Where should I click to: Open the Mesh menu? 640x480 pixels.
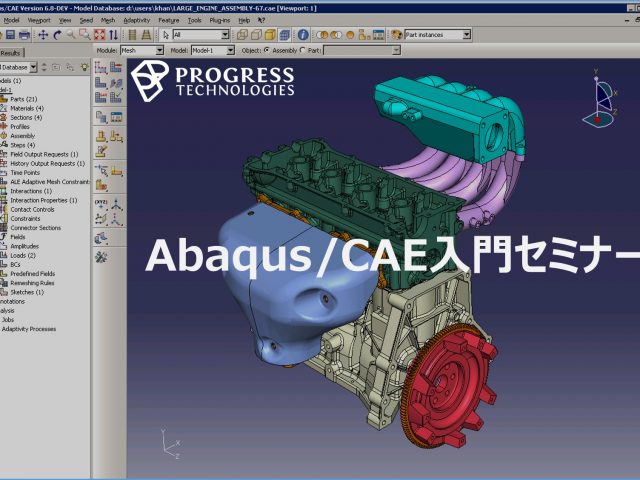108,20
